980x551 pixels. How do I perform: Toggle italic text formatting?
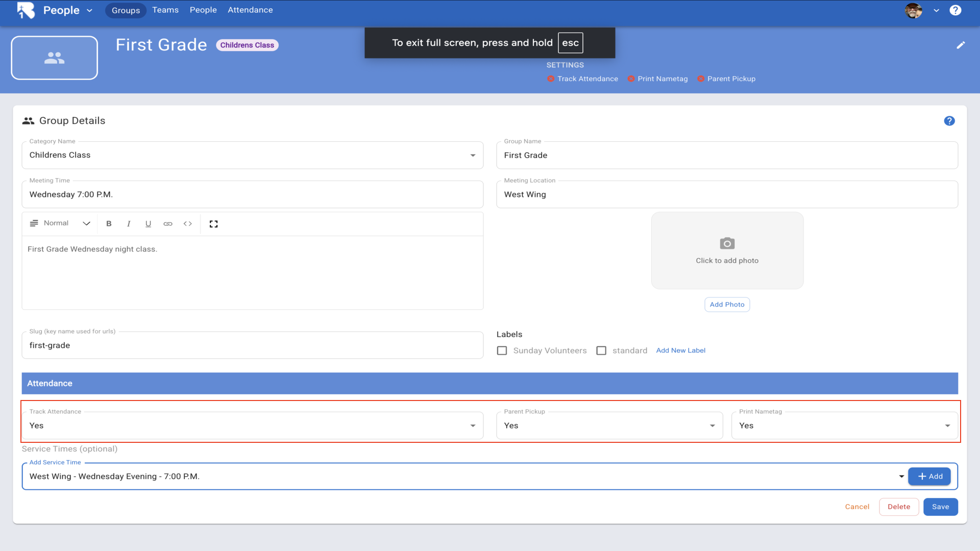pos(129,223)
